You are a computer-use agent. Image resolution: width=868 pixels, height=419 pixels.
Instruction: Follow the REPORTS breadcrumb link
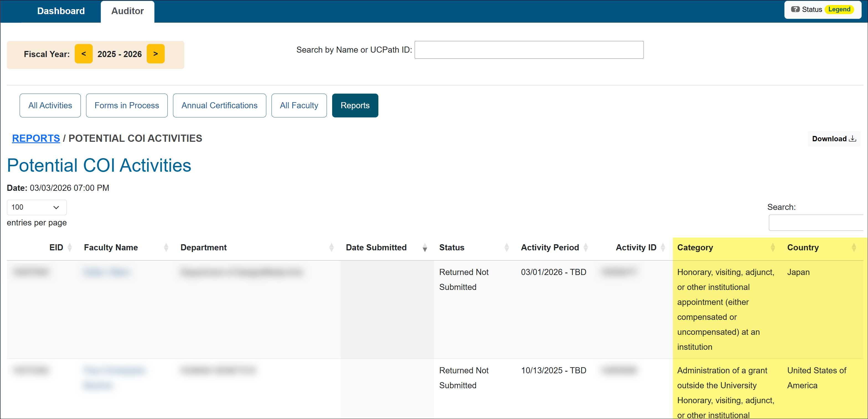click(x=36, y=138)
